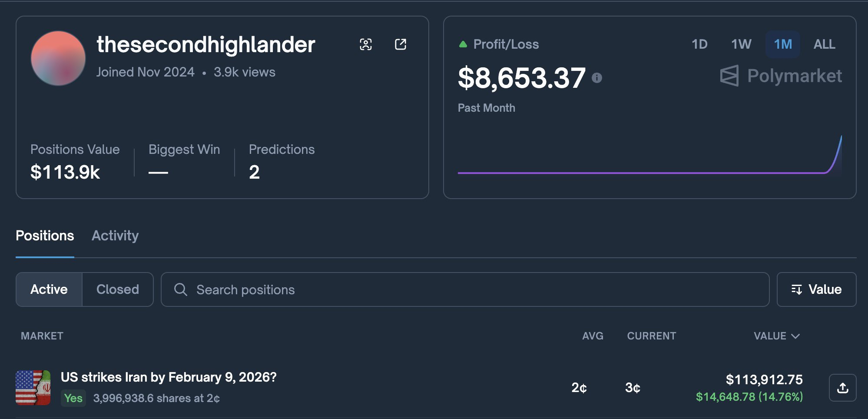
Task: Select the Positions tab
Action: (45, 236)
